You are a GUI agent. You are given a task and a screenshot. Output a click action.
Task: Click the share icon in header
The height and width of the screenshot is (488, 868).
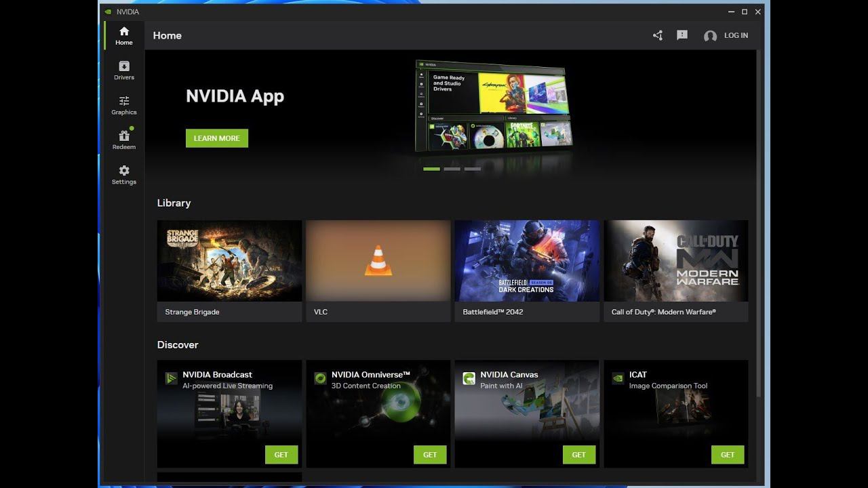[x=658, y=35]
